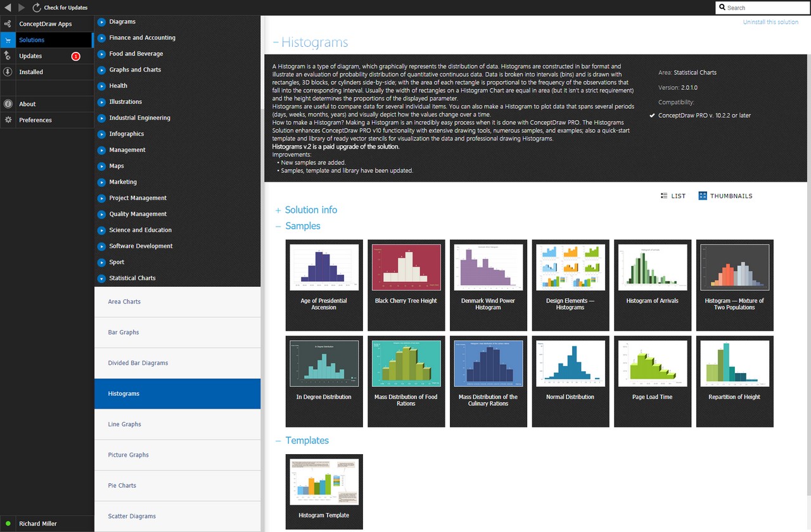This screenshot has height=532, width=811.
Task: Click the search magnifier icon
Action: [722, 8]
